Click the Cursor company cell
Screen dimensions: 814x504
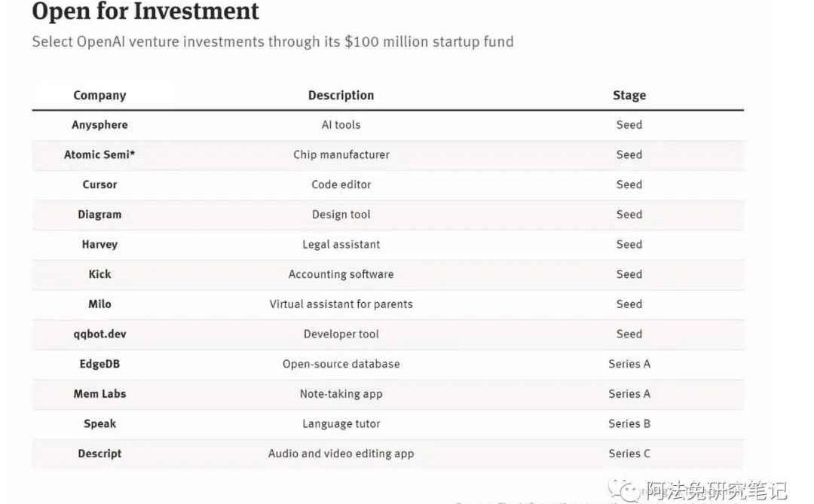click(x=99, y=185)
